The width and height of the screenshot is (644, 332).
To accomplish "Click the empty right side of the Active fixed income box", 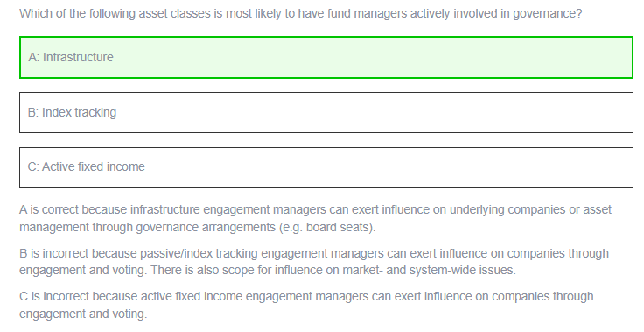I will (451, 167).
